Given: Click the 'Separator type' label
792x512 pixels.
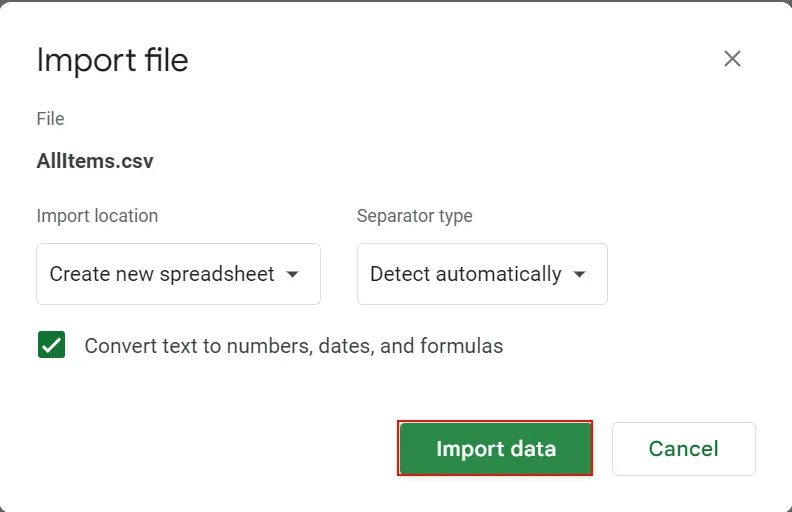Looking at the screenshot, I should (414, 216).
